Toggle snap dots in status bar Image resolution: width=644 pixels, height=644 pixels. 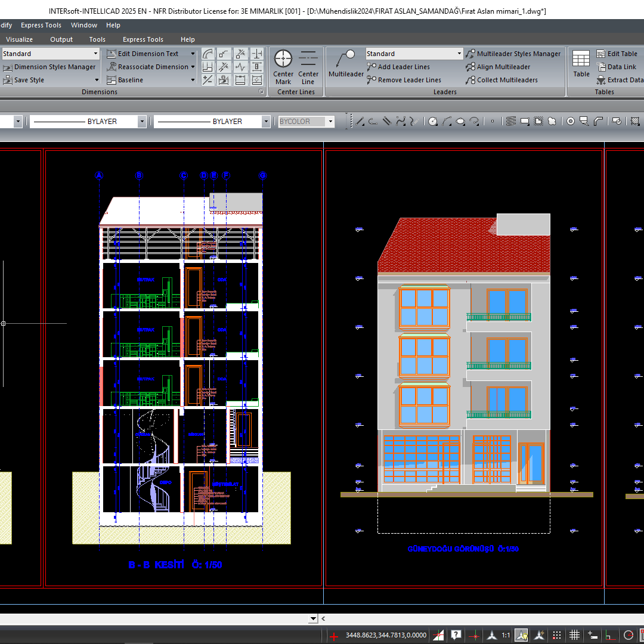coord(557,635)
